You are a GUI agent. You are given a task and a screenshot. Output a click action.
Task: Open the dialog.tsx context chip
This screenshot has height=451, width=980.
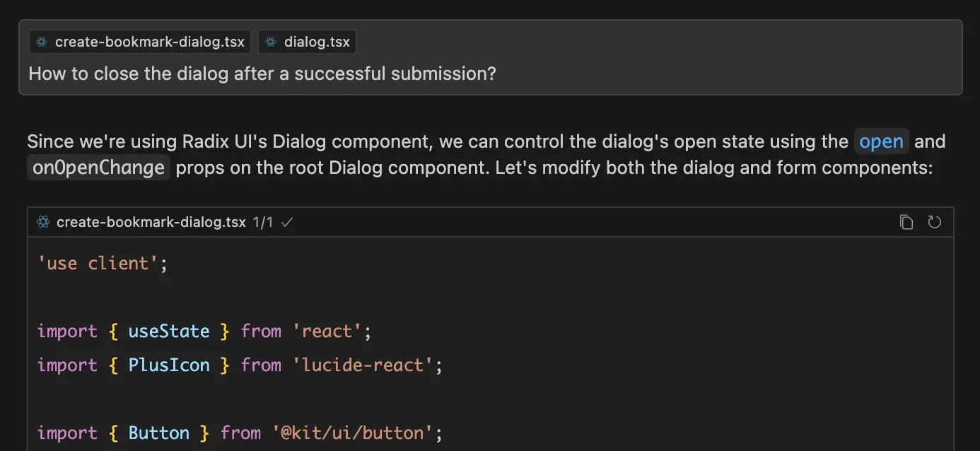point(316,42)
